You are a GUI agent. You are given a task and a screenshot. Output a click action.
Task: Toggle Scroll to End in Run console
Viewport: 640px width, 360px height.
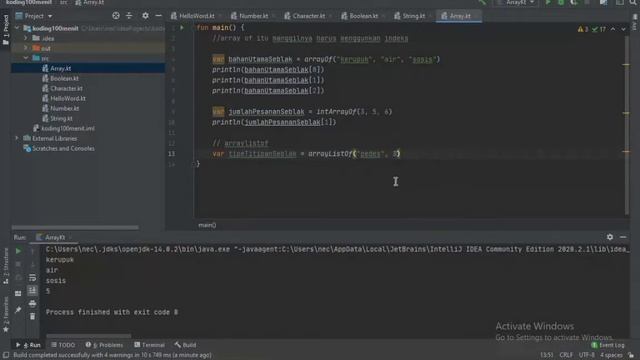tap(32, 291)
